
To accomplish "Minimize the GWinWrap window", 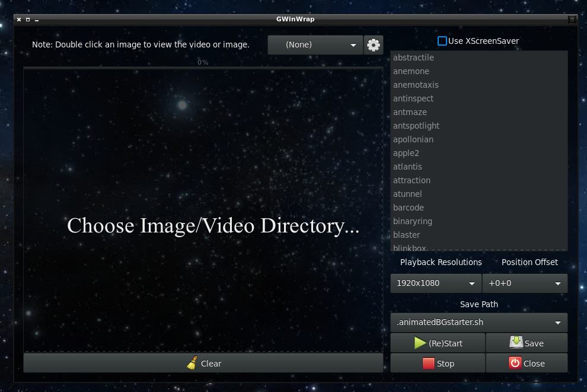I will pyautogui.click(x=37, y=20).
